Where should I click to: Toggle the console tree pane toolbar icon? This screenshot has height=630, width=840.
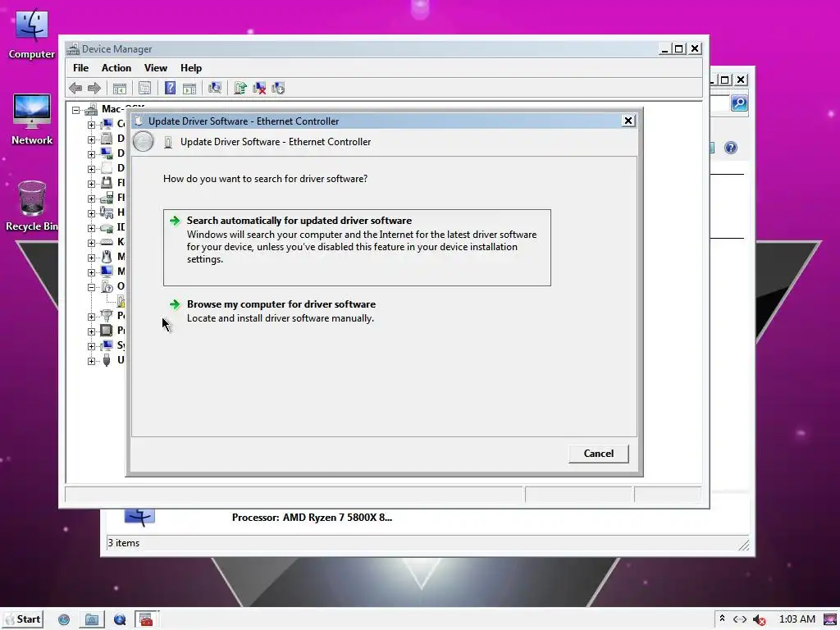click(120, 89)
